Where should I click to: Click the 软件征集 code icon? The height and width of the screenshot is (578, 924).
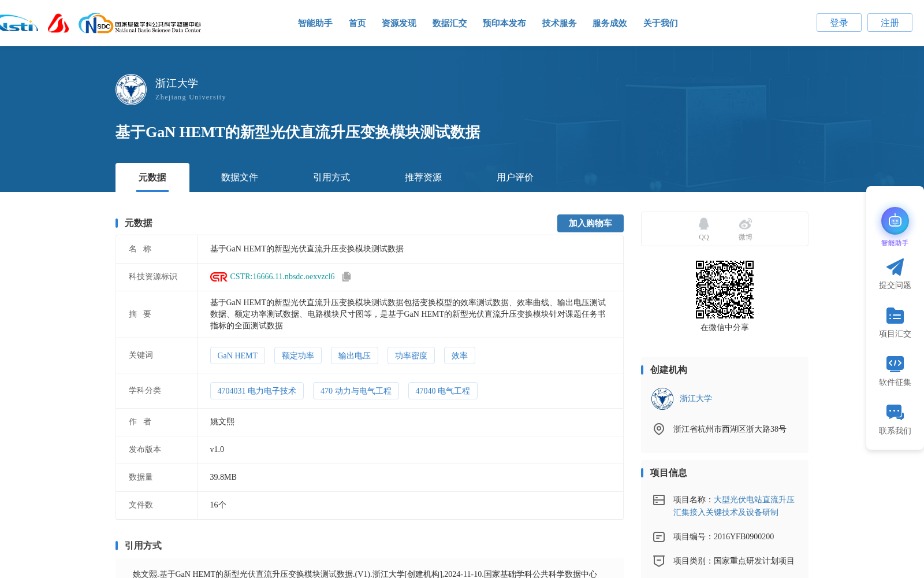pyautogui.click(x=895, y=364)
